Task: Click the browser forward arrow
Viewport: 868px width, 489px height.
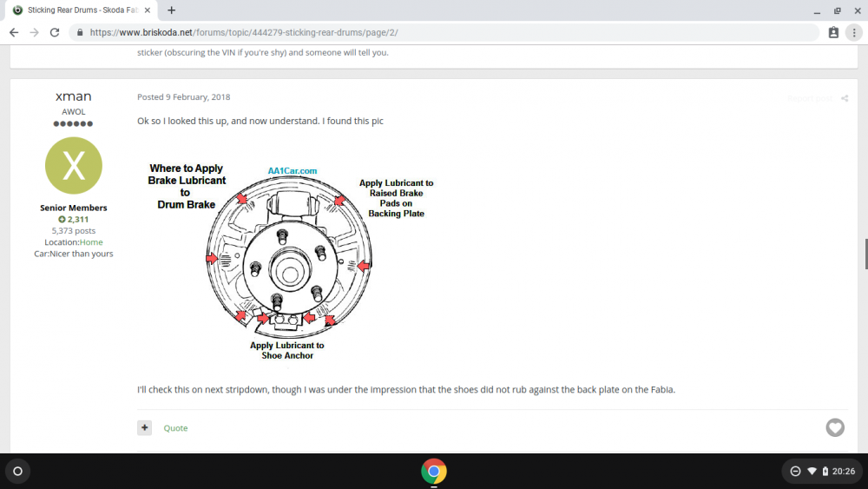Action: tap(35, 33)
